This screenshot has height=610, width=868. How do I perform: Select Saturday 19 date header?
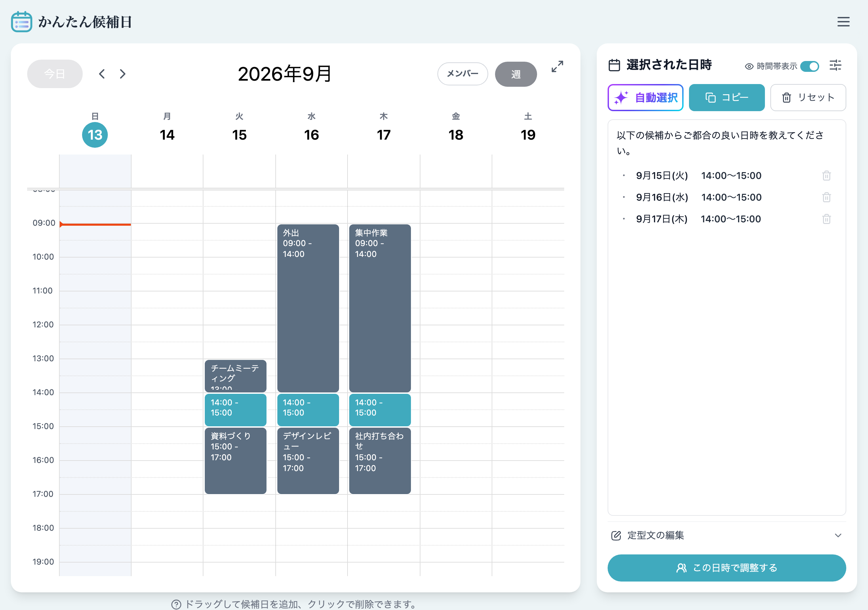click(528, 135)
